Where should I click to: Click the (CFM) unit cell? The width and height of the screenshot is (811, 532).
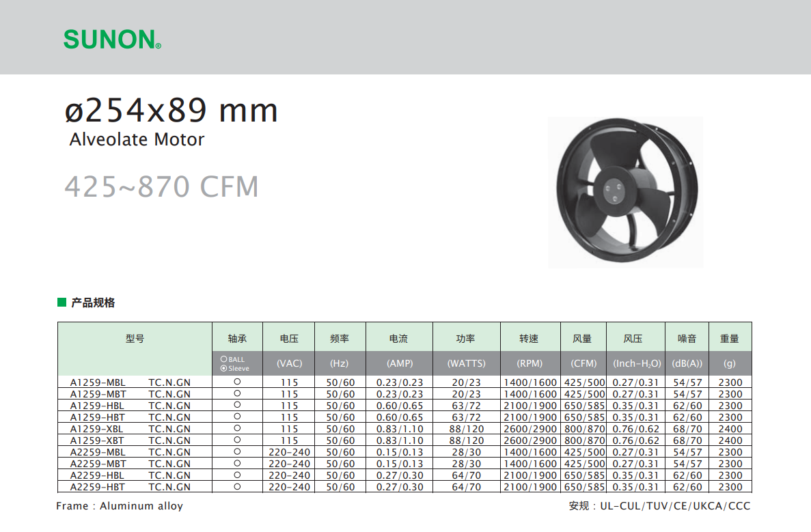(x=583, y=363)
